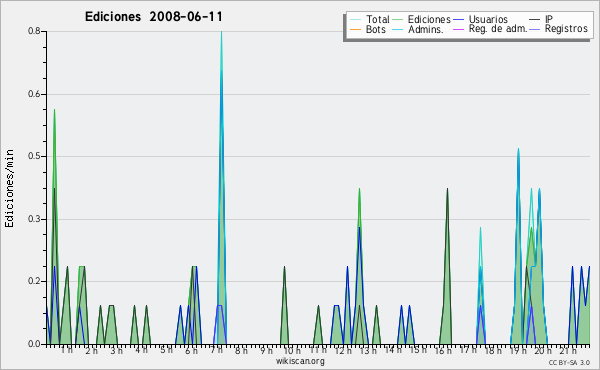Viewport: 600px width, 370px height.
Task: Click the "0.3" y-axis tick label
Action: click(34, 219)
